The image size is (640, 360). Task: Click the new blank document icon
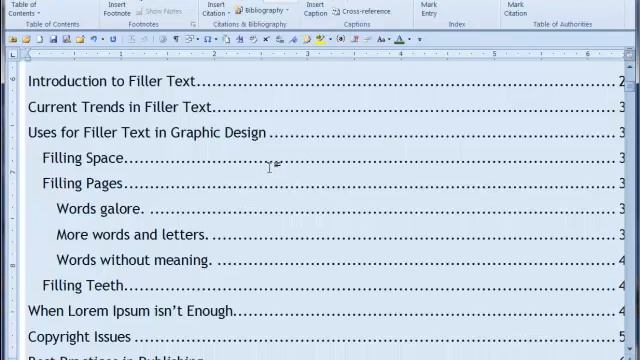click(x=40, y=40)
